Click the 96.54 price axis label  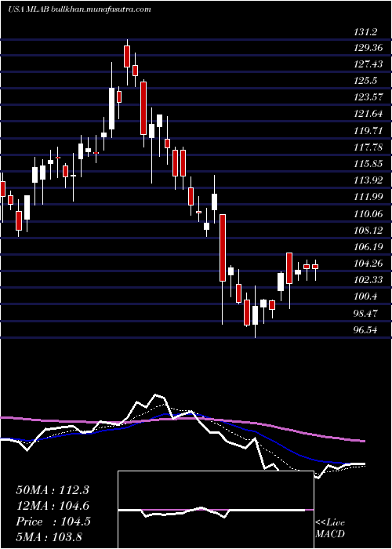point(366,329)
